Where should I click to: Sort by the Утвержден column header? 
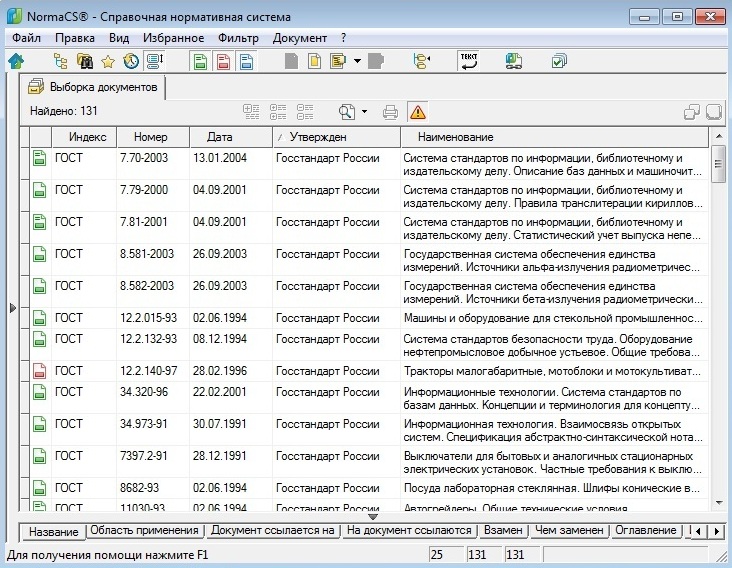pyautogui.click(x=337, y=137)
